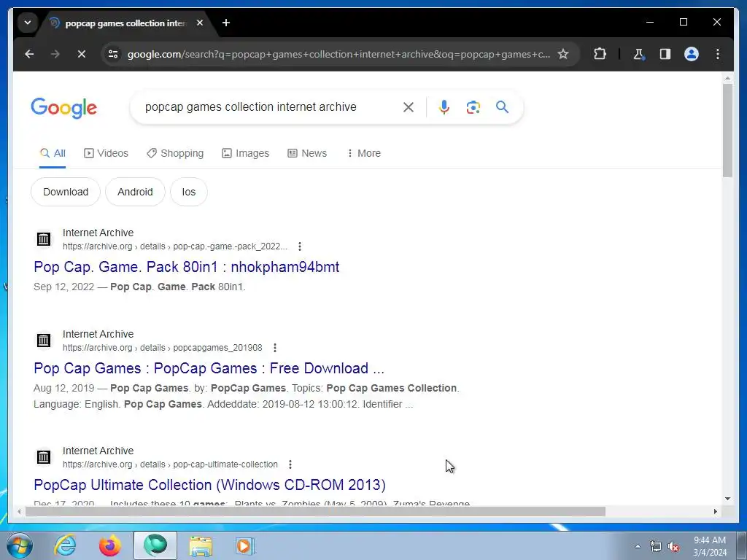
Task: Click the vertical scrollbar thumb
Action: click(727, 131)
